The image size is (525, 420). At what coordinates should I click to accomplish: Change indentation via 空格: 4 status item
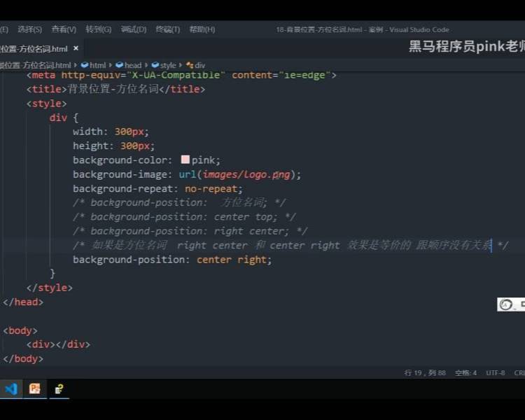click(465, 372)
